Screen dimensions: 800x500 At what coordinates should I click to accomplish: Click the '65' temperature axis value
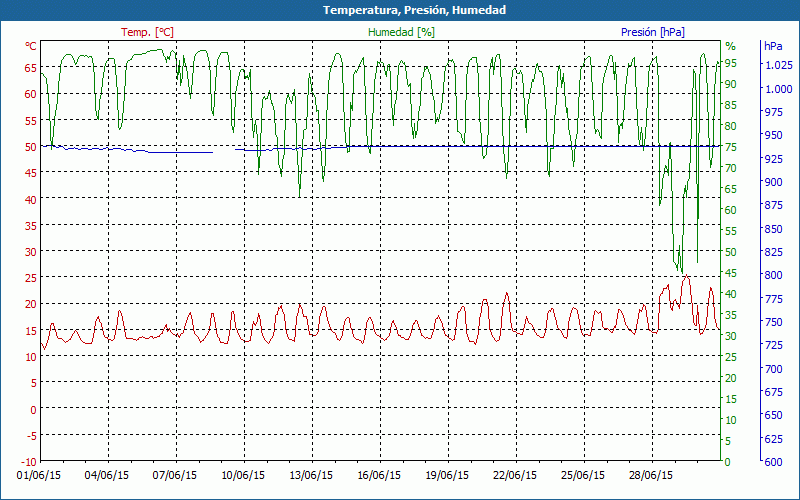point(31,67)
